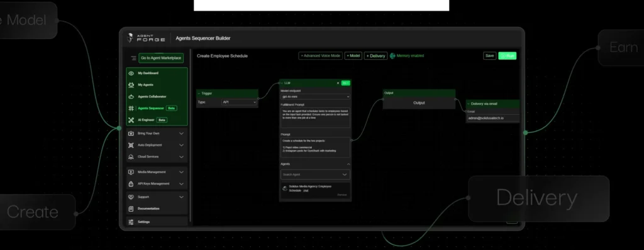Click the Agent Forge logo
This screenshot has height=250, width=644.
click(146, 38)
